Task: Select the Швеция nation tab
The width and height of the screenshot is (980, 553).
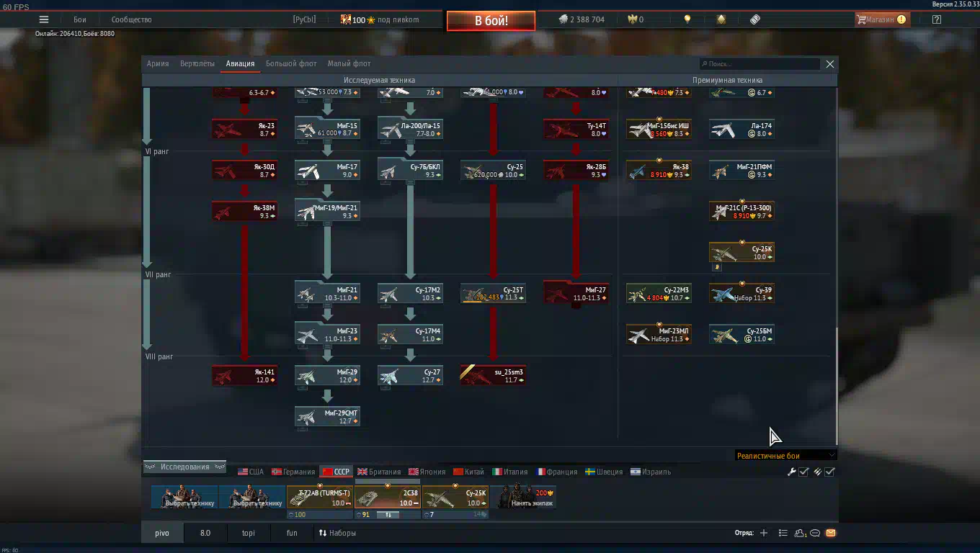Action: (604, 472)
